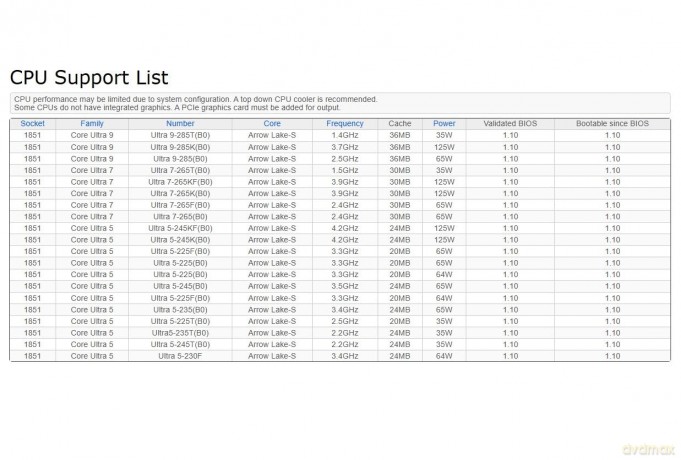
Task: Click the Ultra 5-245KF(B0) cell
Action: [180, 228]
